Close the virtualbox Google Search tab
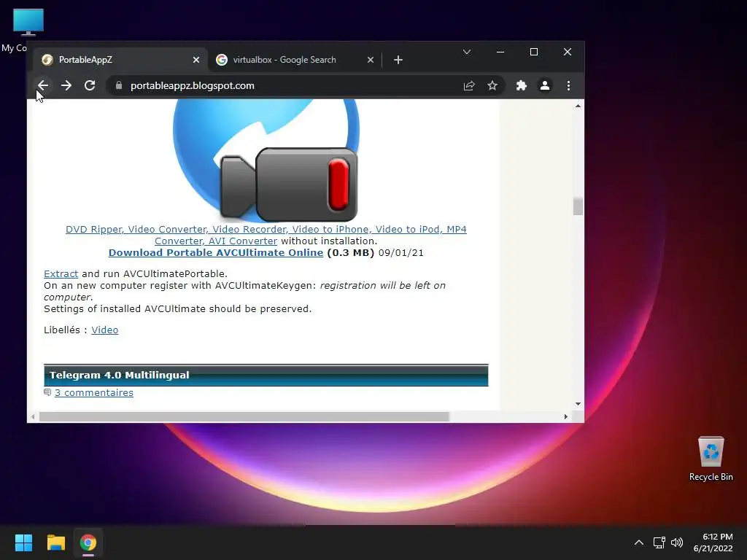Screen dimensions: 747x560 [370, 60]
